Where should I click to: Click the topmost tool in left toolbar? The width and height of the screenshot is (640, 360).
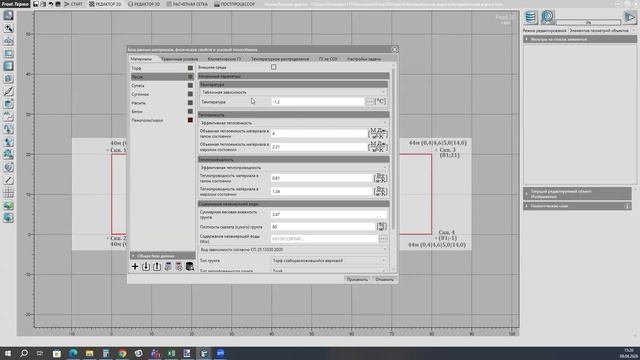coord(9,16)
